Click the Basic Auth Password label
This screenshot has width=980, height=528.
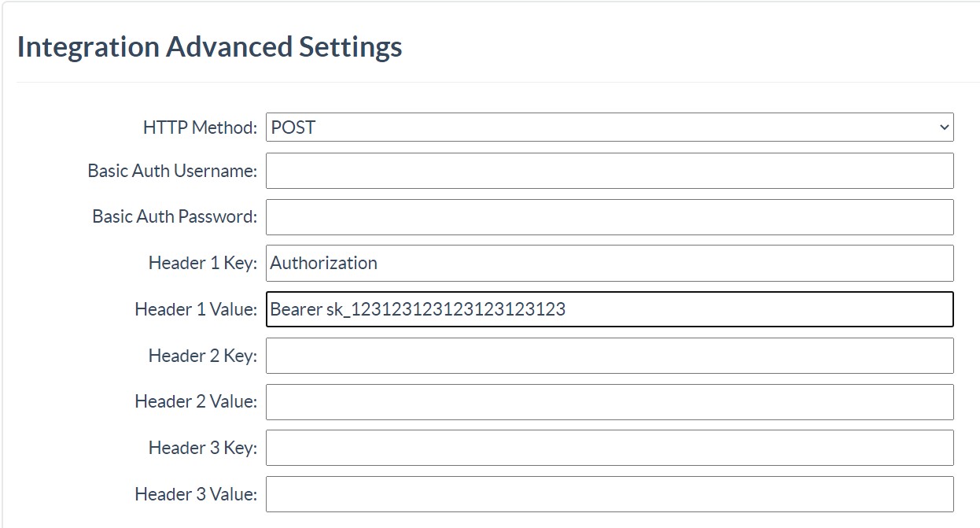171,216
